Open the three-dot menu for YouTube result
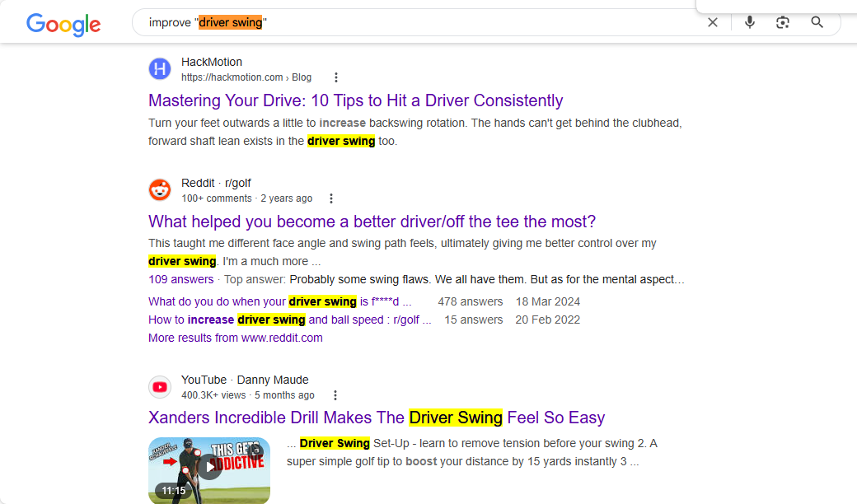This screenshot has width=857, height=504. tap(335, 394)
